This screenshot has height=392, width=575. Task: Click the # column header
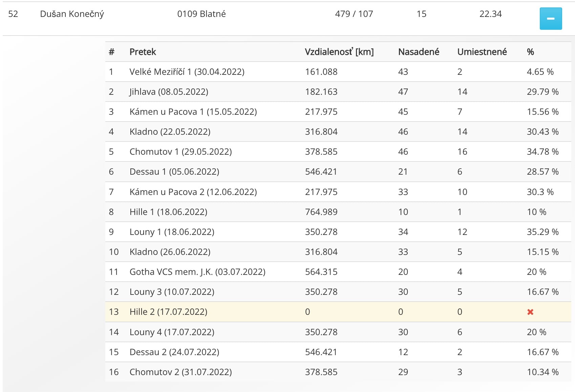pos(111,52)
